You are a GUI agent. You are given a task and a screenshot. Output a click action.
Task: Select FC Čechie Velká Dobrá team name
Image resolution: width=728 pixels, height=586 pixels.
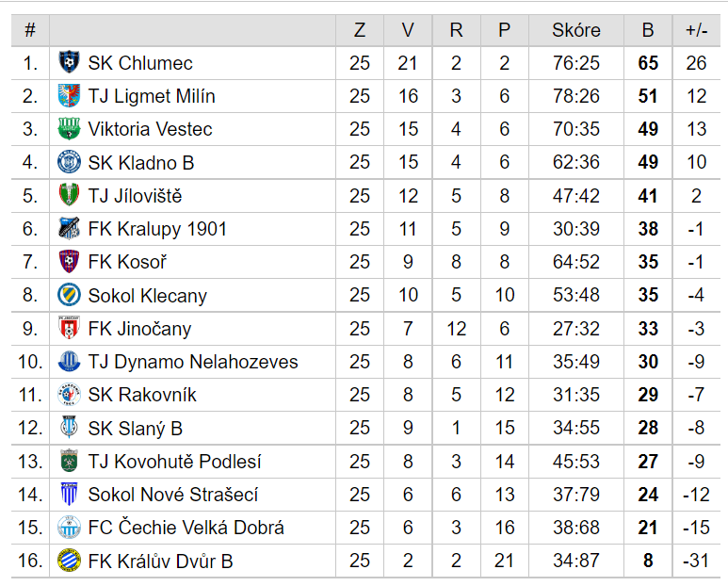coord(186,528)
